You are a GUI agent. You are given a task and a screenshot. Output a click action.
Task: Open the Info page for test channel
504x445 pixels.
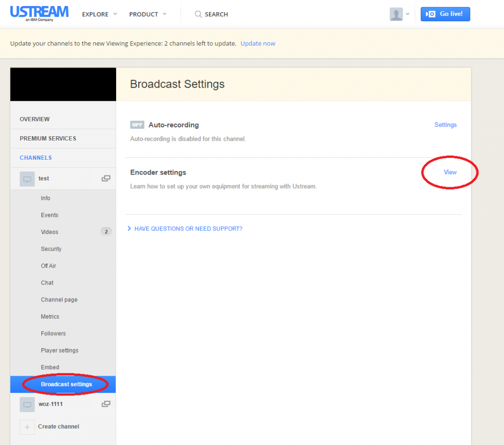[45, 198]
